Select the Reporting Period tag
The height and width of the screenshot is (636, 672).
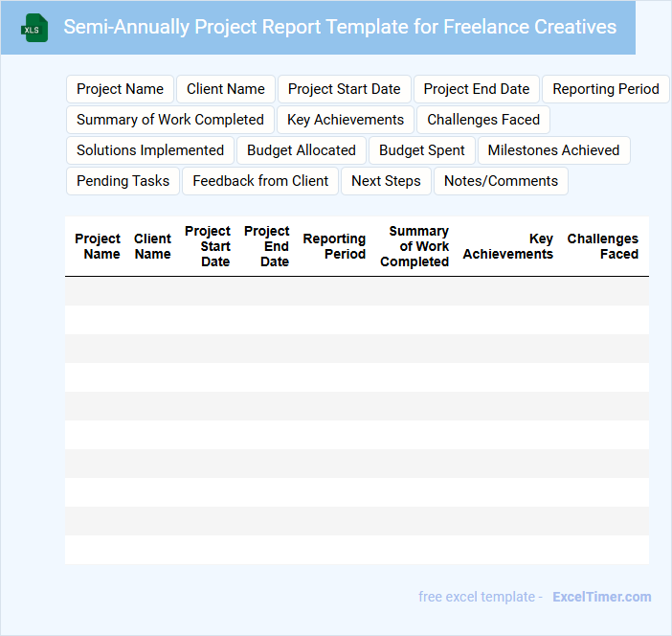(x=605, y=89)
